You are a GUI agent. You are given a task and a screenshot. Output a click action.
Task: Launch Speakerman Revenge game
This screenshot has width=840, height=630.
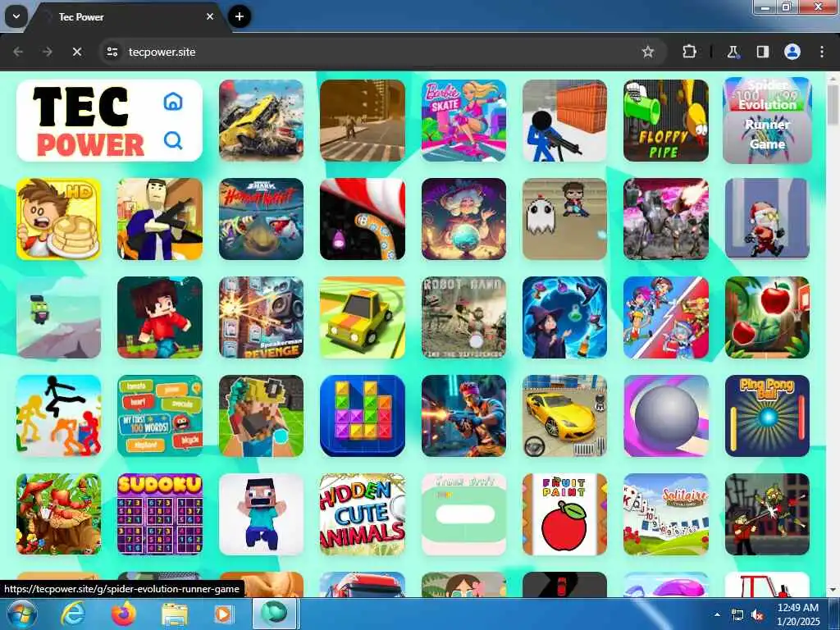261,317
